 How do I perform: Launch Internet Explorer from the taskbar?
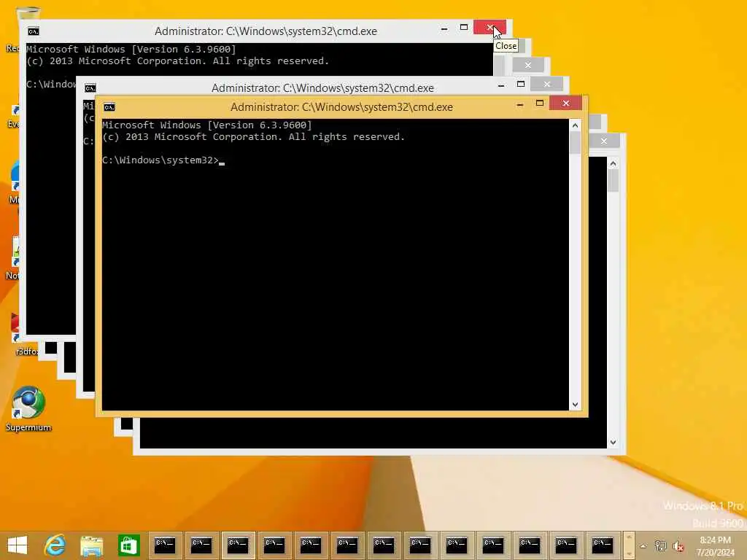click(55, 545)
